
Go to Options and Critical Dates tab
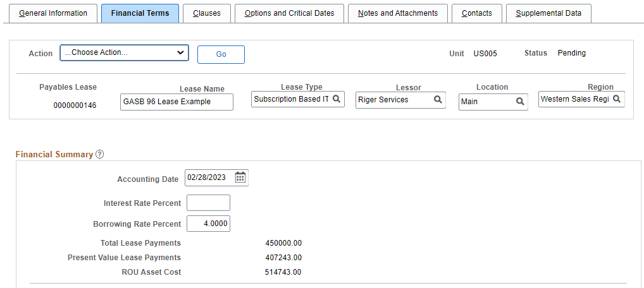click(289, 13)
